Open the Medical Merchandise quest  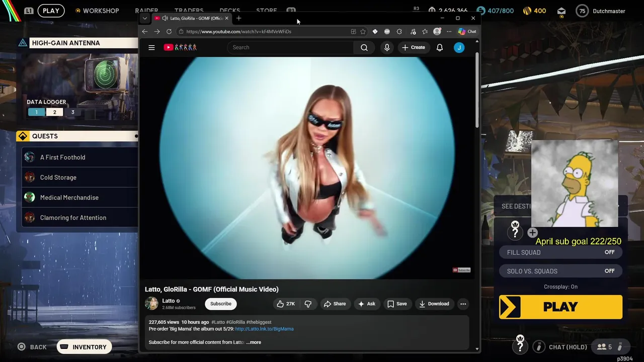[79, 198]
